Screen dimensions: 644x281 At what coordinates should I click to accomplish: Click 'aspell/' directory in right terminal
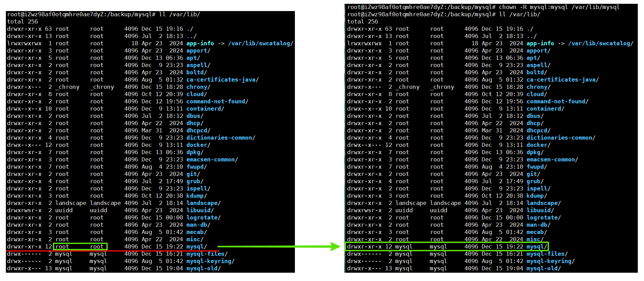539,65
